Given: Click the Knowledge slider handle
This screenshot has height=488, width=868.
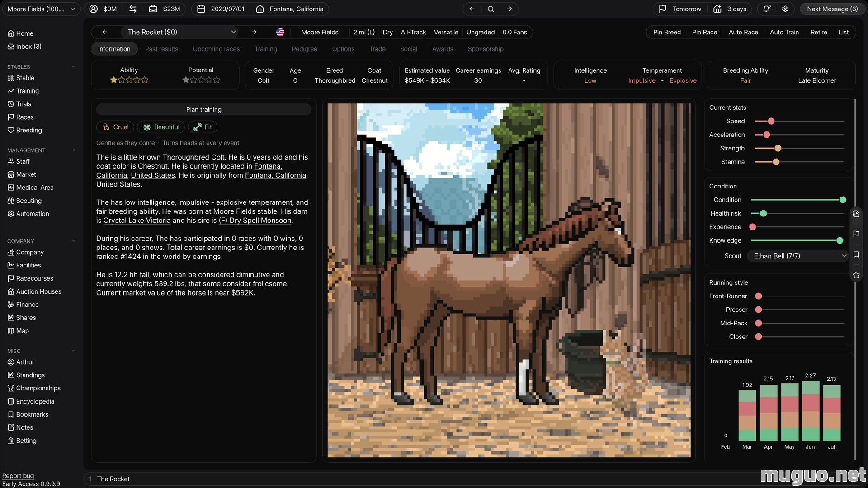Looking at the screenshot, I should (x=840, y=240).
